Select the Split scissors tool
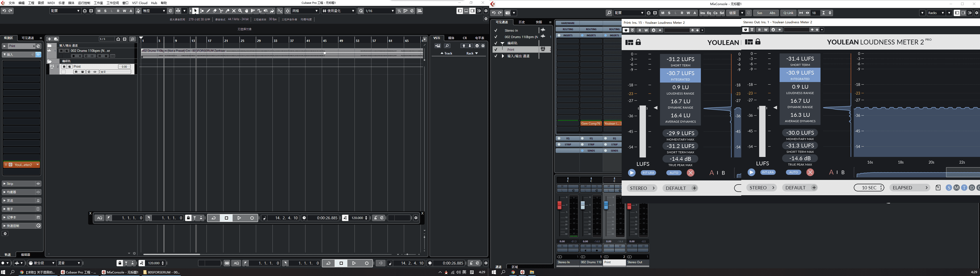Screen dimensions: 980x276 coord(221,11)
